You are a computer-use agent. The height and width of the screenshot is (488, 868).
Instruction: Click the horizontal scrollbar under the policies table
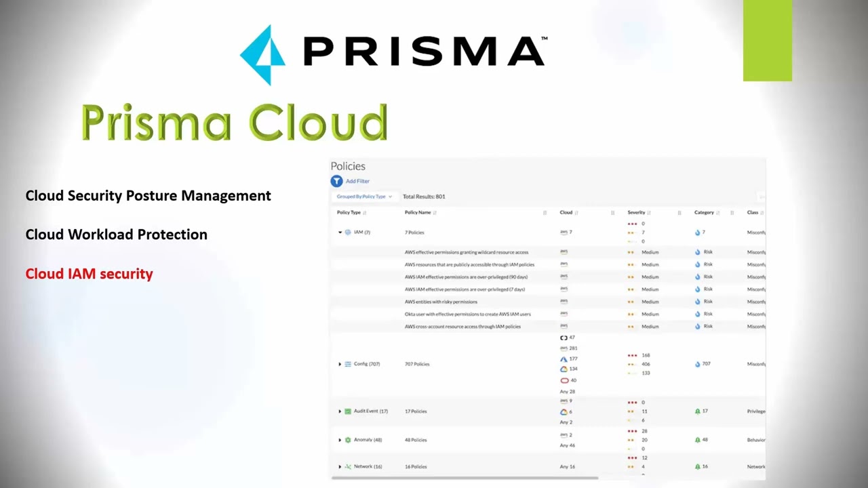[465, 478]
